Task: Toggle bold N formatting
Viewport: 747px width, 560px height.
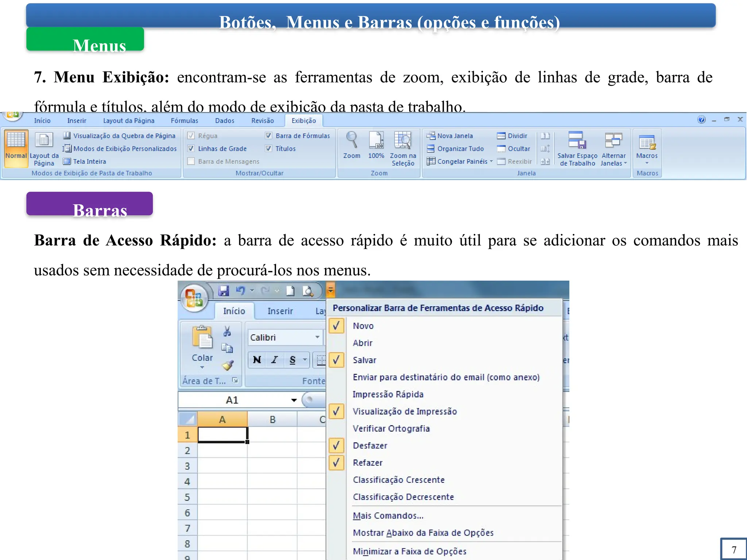Action: click(x=257, y=360)
